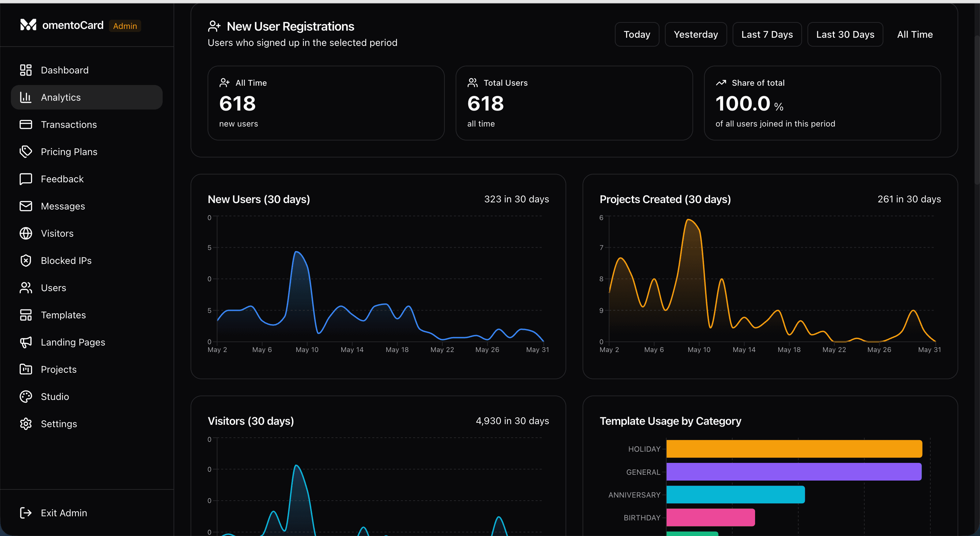Open the Templates section
The image size is (980, 536).
tap(87, 315)
